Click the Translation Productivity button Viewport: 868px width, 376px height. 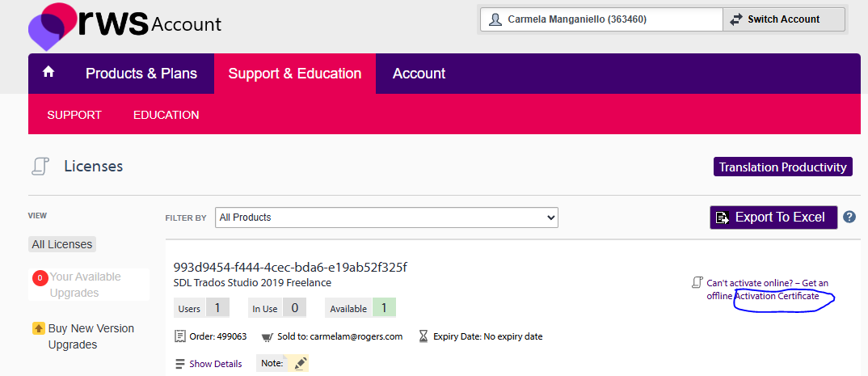782,167
